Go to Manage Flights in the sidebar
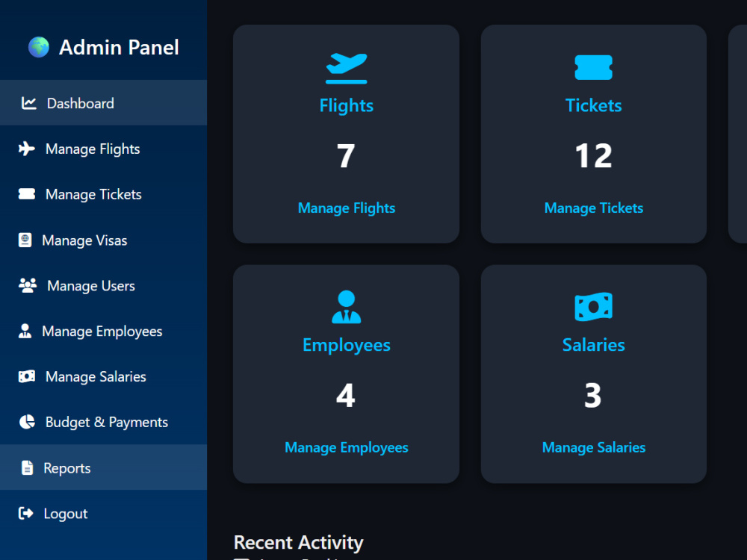 (x=103, y=149)
